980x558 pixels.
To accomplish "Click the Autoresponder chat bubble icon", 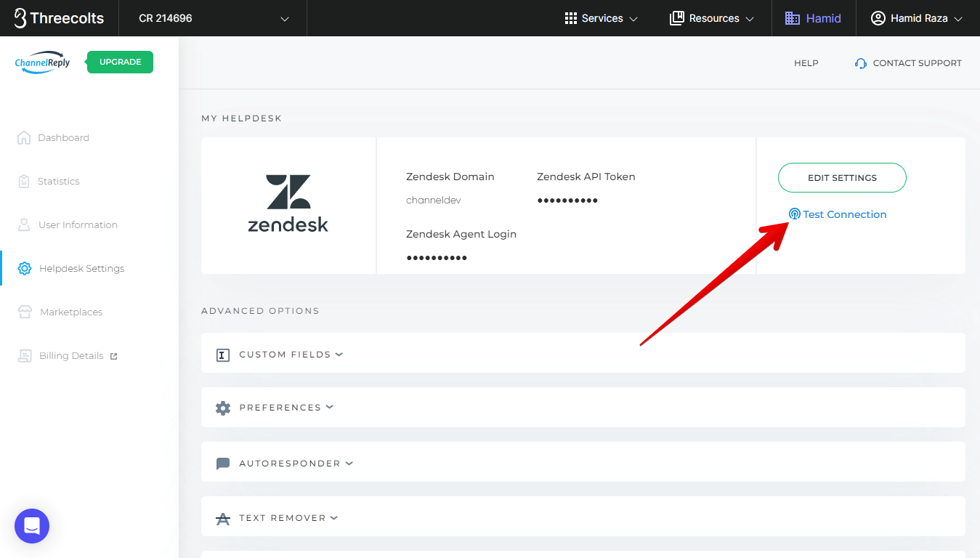I will (x=223, y=464).
